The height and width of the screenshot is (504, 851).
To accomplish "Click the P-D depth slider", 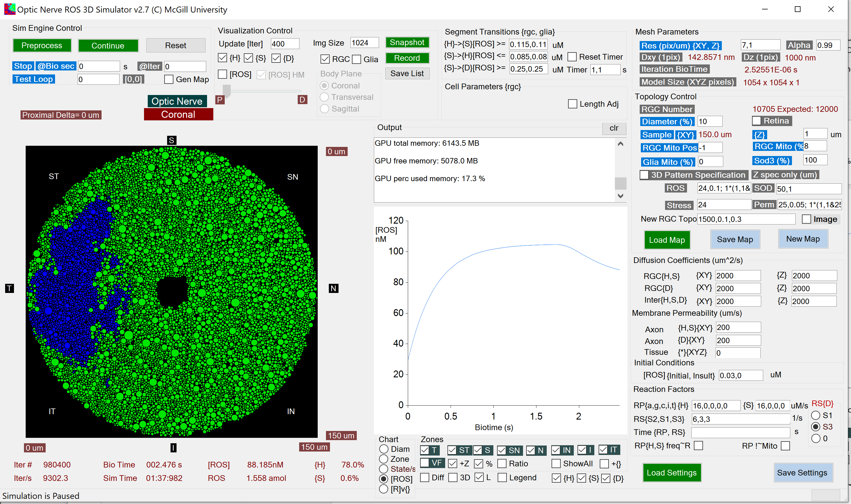I will [x=227, y=90].
